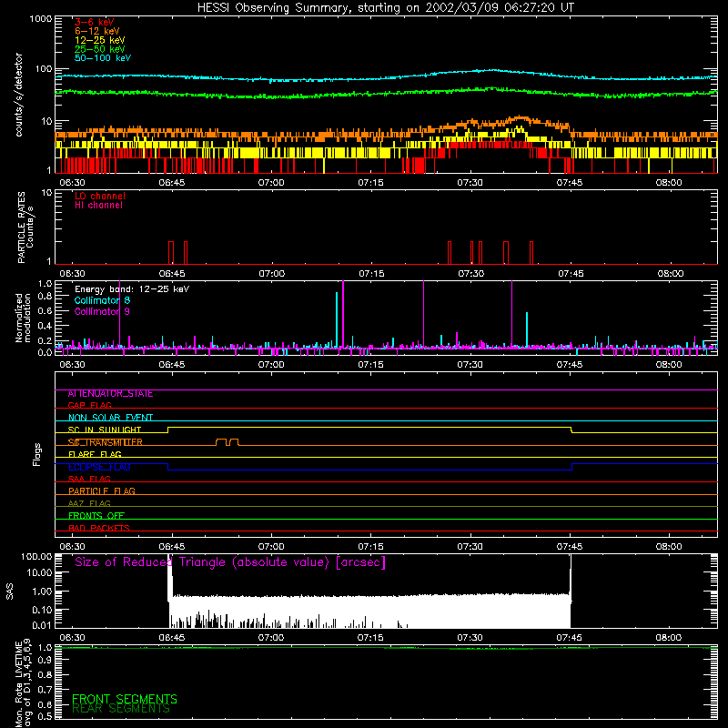Click the 'Size of Reduced Triangle' caption
The height and width of the screenshot is (728, 728).
pos(230,562)
